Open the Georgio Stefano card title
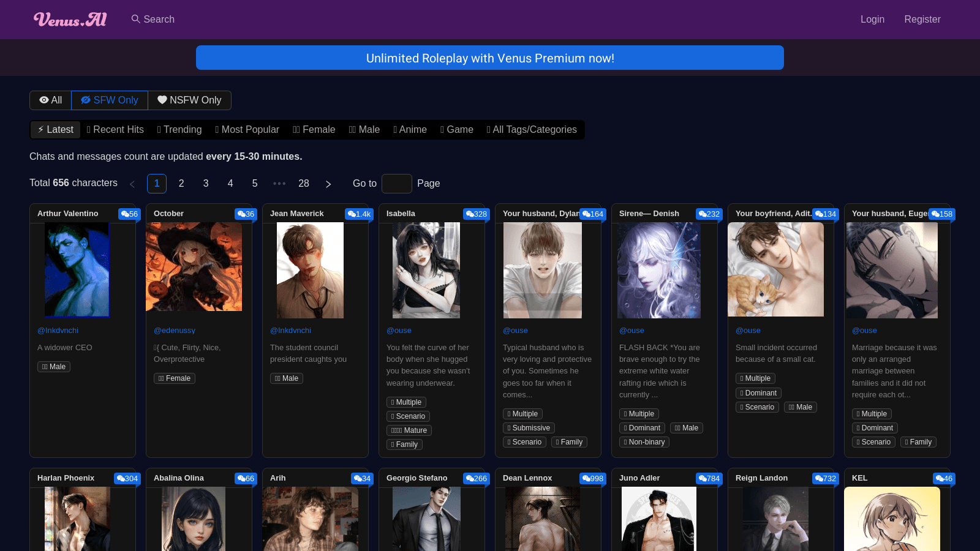Image resolution: width=980 pixels, height=551 pixels. click(x=417, y=478)
